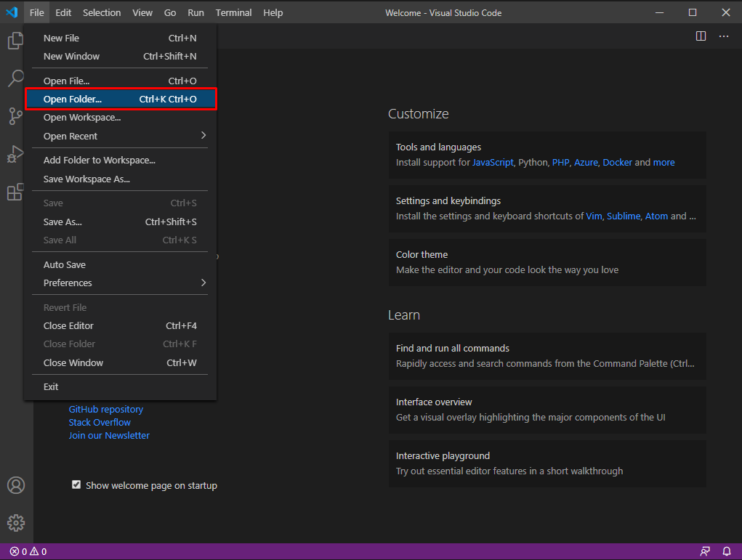Open the Help menu
Screen dimensions: 742x560
[x=273, y=13]
